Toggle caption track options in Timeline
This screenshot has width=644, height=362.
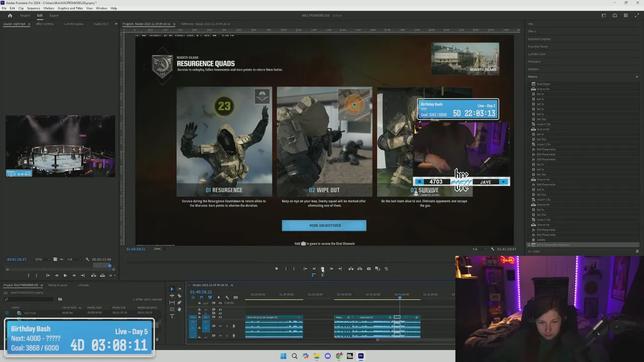click(235, 298)
